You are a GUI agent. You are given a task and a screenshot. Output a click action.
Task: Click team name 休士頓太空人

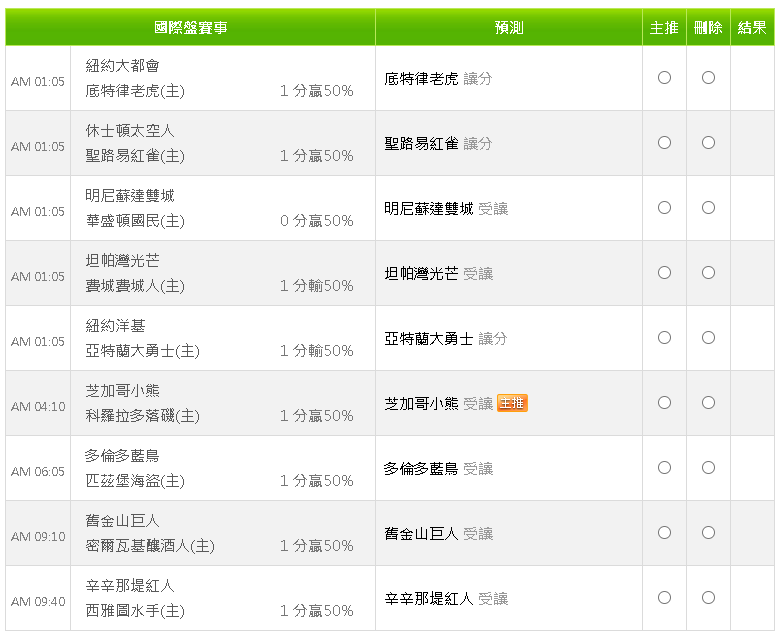pyautogui.click(x=130, y=131)
